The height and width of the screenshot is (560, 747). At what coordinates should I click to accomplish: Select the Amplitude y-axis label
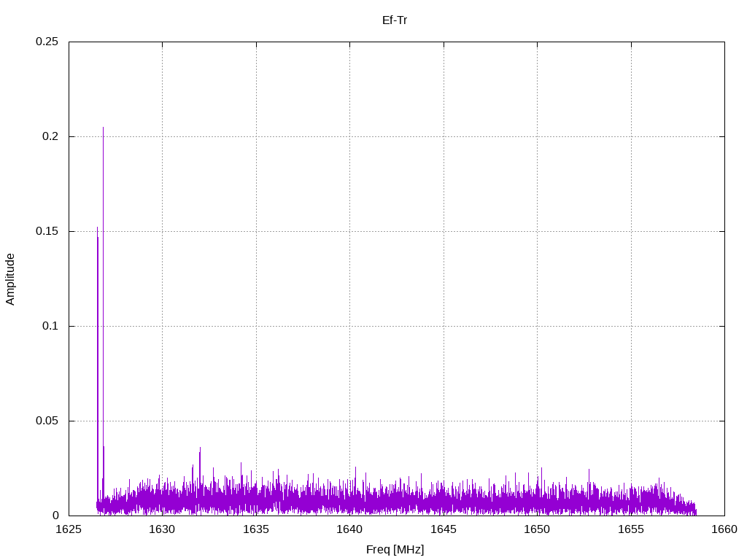pos(10,279)
